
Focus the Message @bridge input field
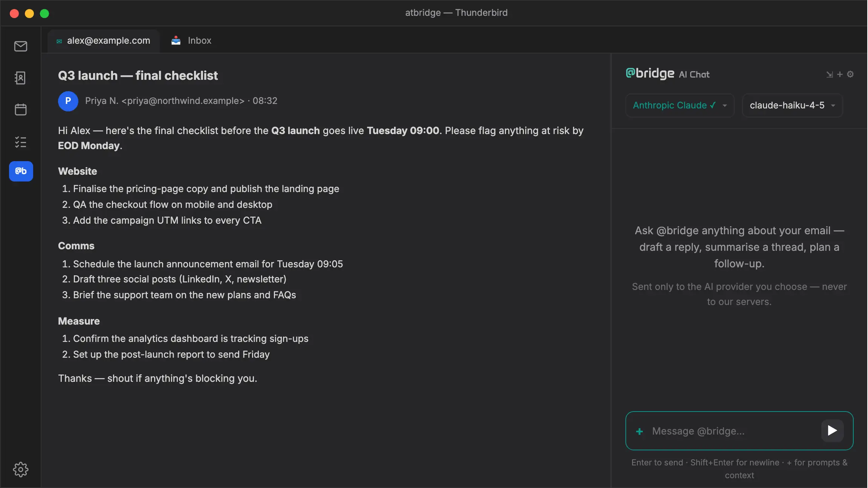tap(735, 431)
